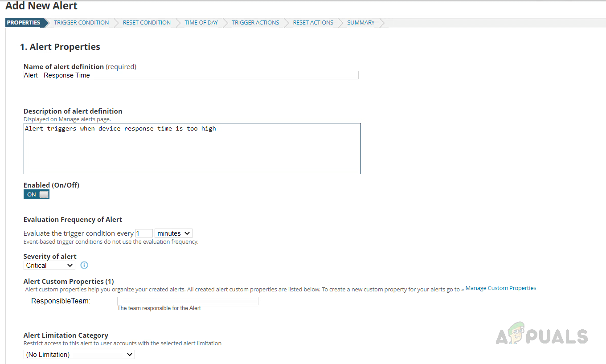Open the minutes unit dropdown
Image resolution: width=606 pixels, height=364 pixels.
pyautogui.click(x=174, y=233)
